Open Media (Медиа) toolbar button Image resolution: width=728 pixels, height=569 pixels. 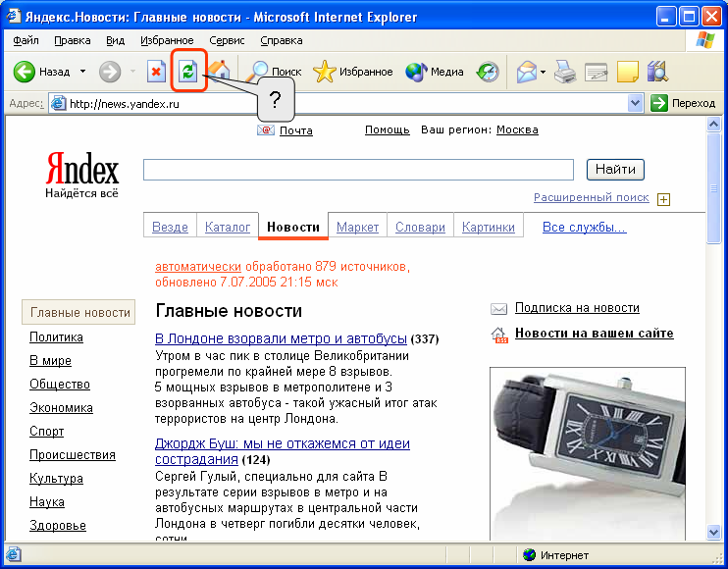coord(435,72)
